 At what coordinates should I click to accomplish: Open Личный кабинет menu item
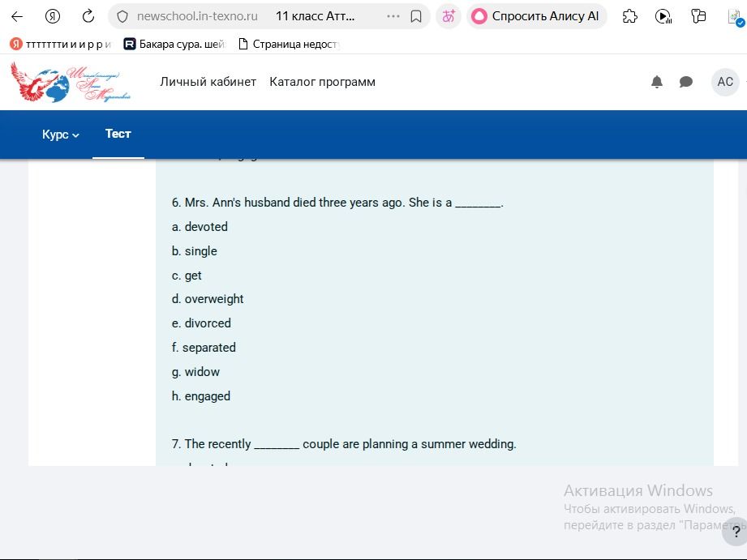(x=208, y=82)
